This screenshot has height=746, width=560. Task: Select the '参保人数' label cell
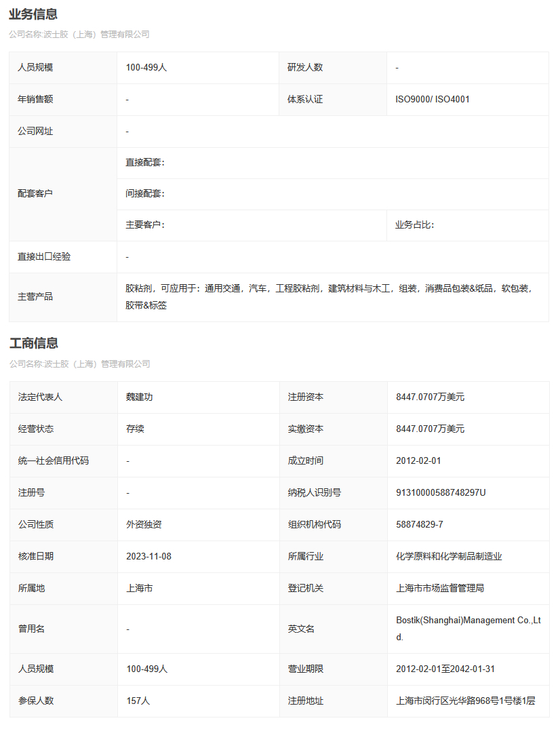63,701
